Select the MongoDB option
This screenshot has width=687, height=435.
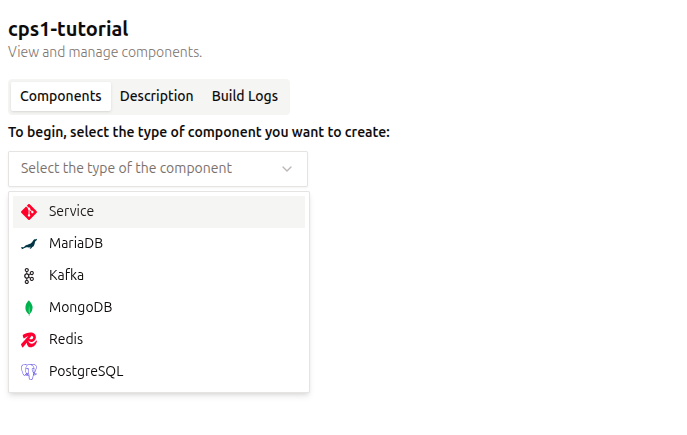pos(159,308)
